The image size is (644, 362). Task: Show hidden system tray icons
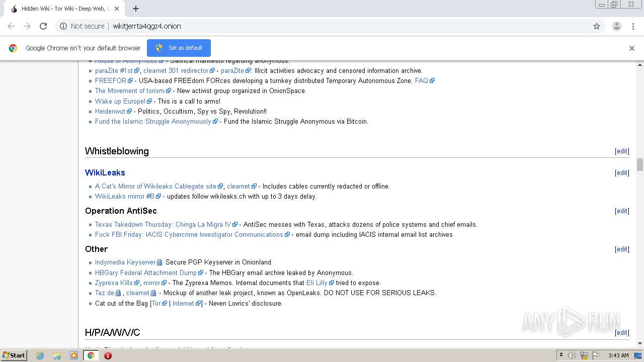pos(561,355)
